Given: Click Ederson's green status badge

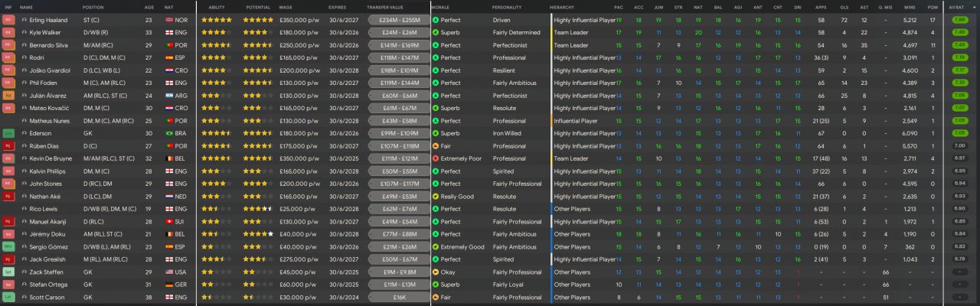Looking at the screenshot, I should pyautogui.click(x=8, y=133).
